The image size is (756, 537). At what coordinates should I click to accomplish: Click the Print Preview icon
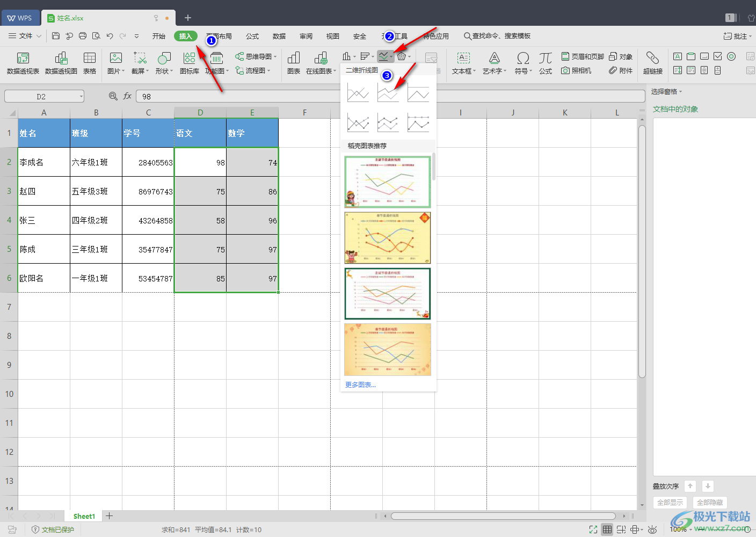96,36
